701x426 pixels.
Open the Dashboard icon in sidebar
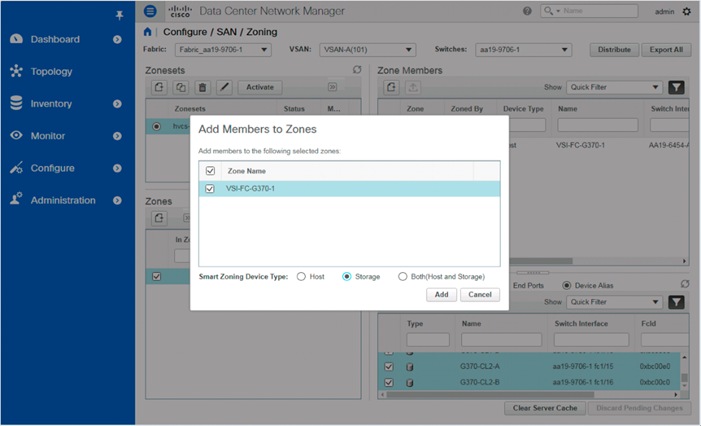pyautogui.click(x=16, y=39)
